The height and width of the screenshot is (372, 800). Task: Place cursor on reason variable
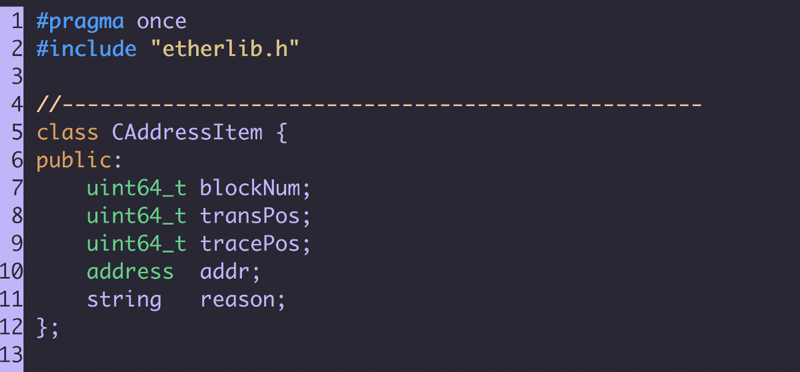(237, 300)
